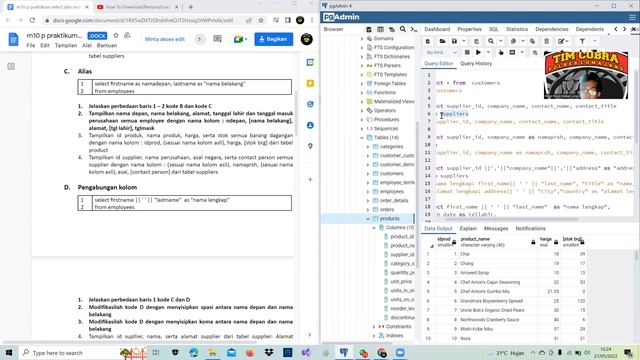The height and width of the screenshot is (360, 640).
Task: Open save file options dropdown arrow
Action: [x=464, y=41]
